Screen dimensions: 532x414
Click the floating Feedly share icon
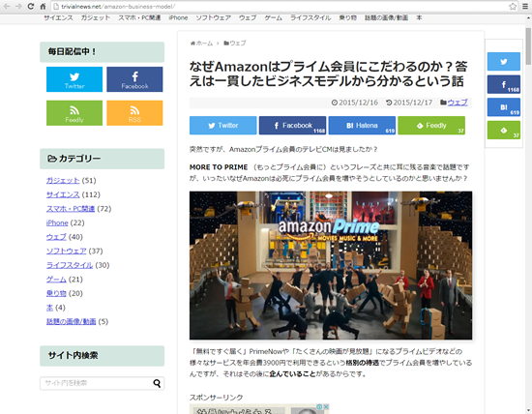504,130
